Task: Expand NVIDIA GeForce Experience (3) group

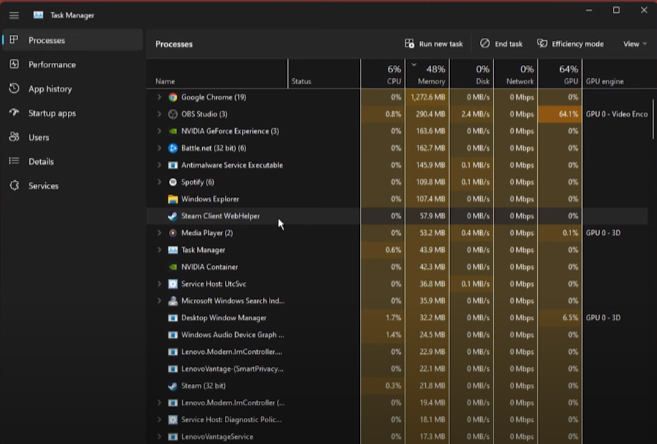Action: click(x=159, y=131)
